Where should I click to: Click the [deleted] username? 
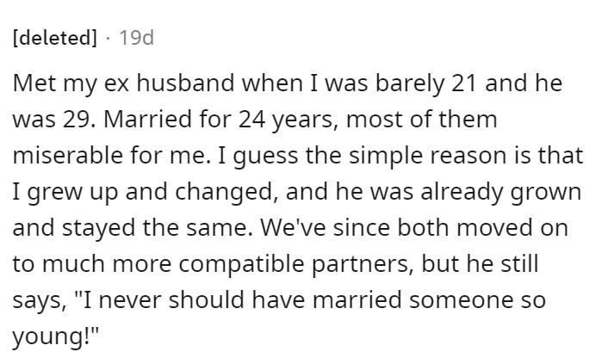point(55,38)
